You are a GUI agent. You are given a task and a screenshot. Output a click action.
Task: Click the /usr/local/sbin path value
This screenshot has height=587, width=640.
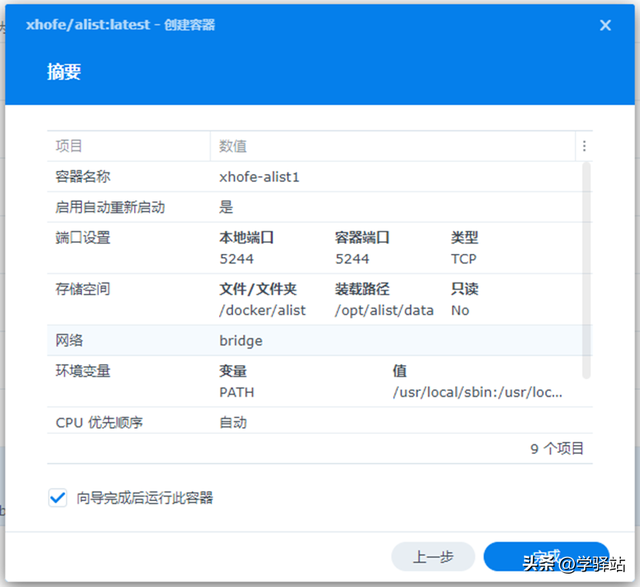477,392
